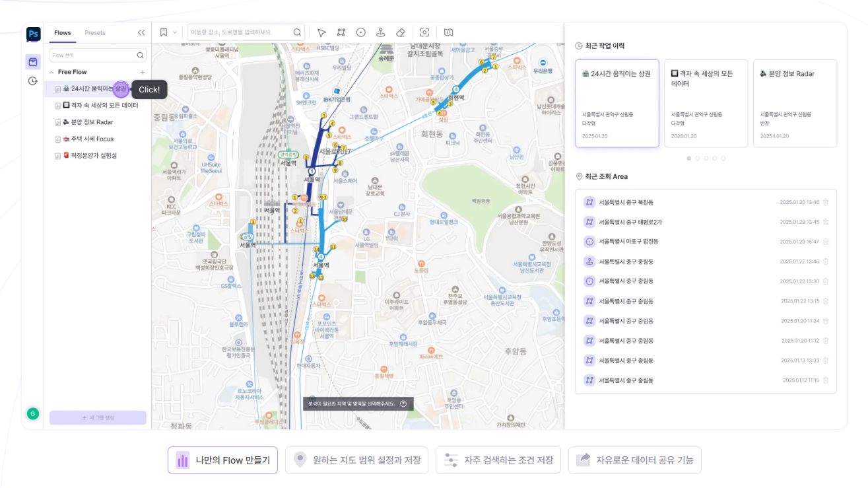Select the 자주 검색하는 조건 저장 tab

(498, 460)
